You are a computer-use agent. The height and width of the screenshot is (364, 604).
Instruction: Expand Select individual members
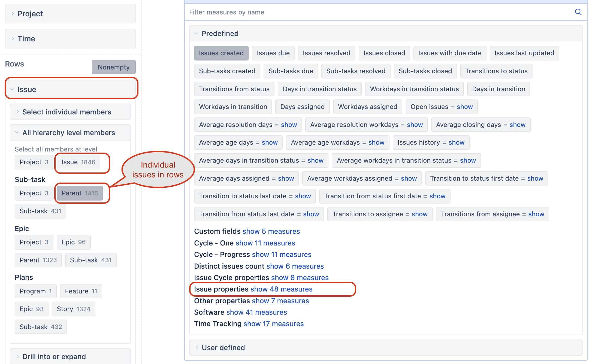(x=67, y=112)
